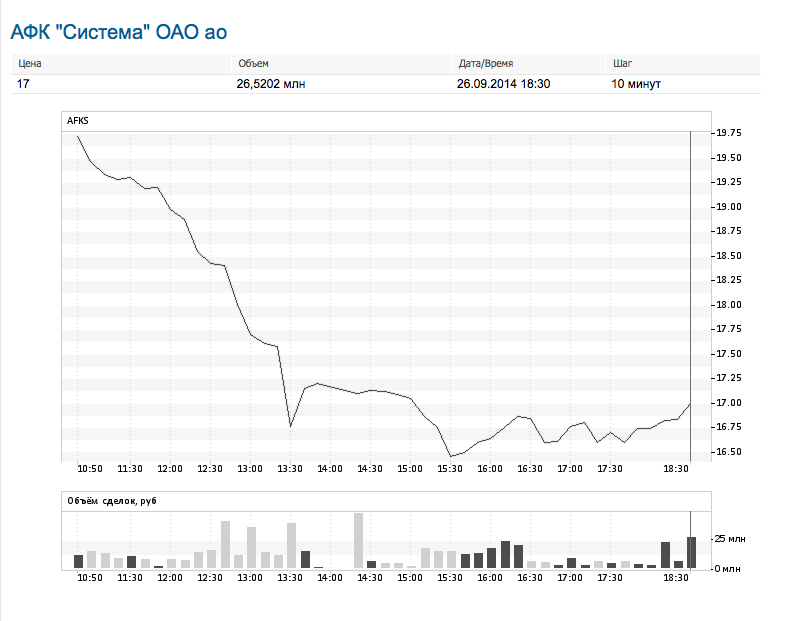800x621 pixels.
Task: Click 12:30 on the price chart time axis
Action: click(x=210, y=468)
